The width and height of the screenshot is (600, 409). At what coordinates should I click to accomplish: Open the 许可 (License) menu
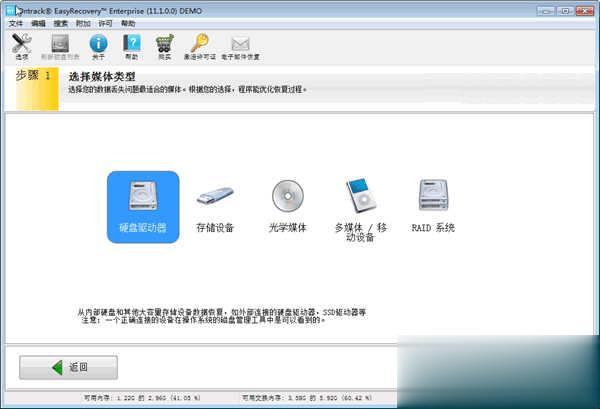point(106,24)
